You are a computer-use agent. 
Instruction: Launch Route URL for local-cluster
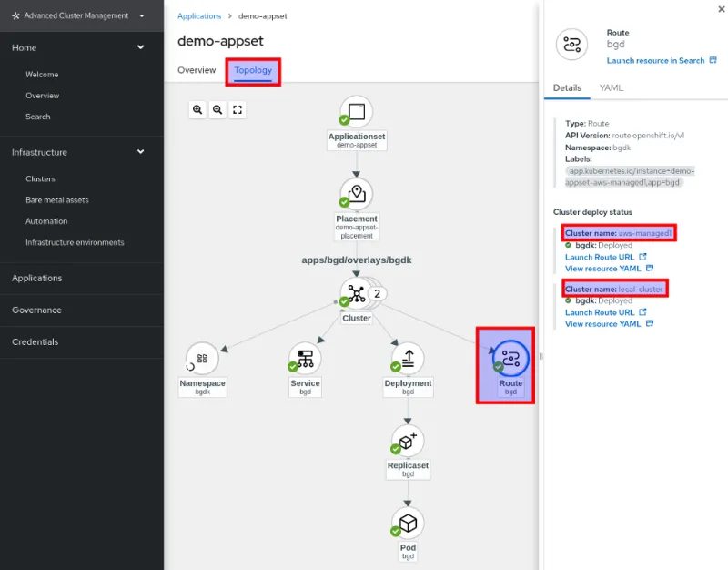point(600,312)
